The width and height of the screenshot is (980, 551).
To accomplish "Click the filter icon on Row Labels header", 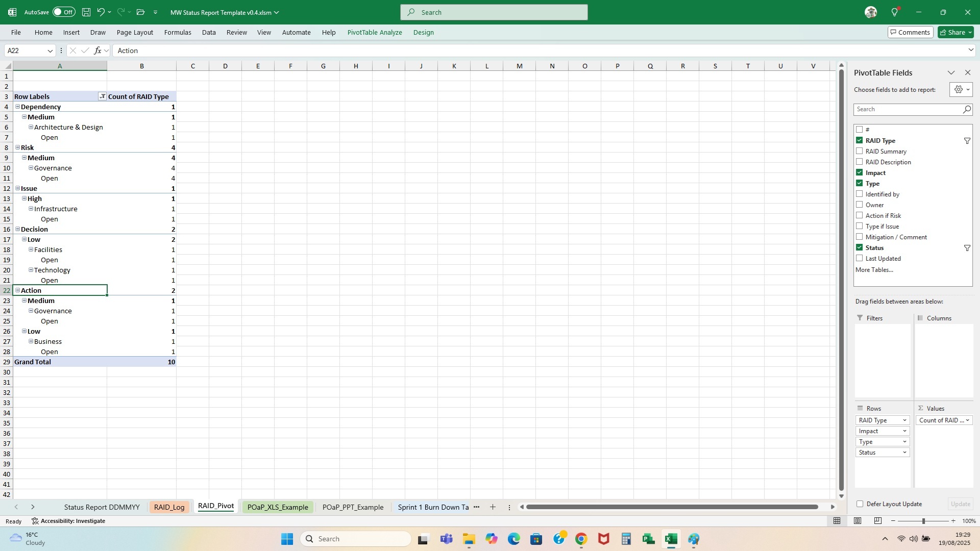I will [x=102, y=96].
